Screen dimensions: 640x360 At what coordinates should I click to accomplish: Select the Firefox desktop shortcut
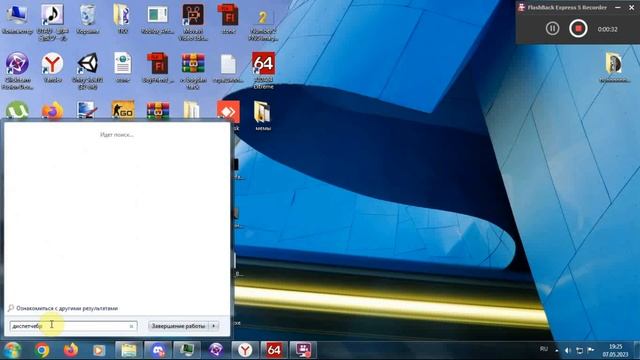pyautogui.click(x=52, y=111)
